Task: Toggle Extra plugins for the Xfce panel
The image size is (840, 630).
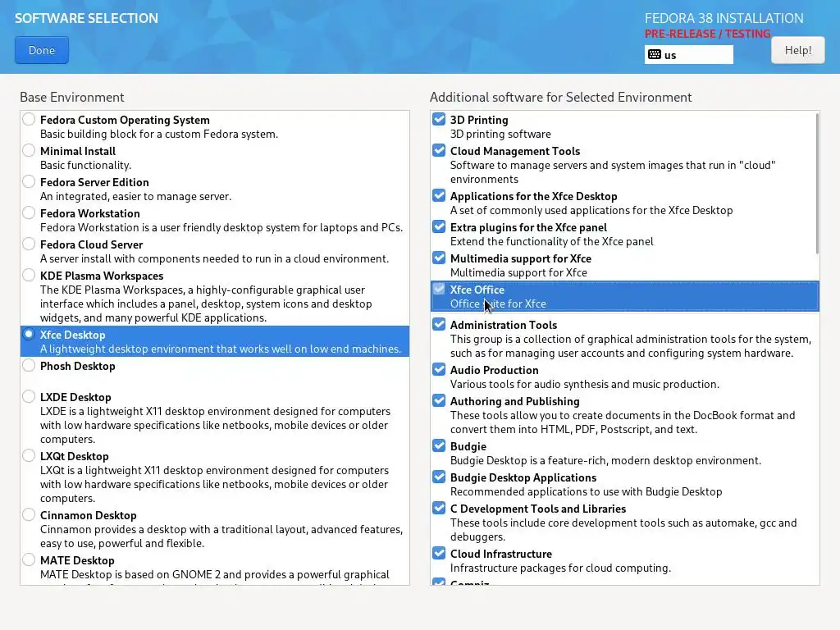Action: [439, 226]
